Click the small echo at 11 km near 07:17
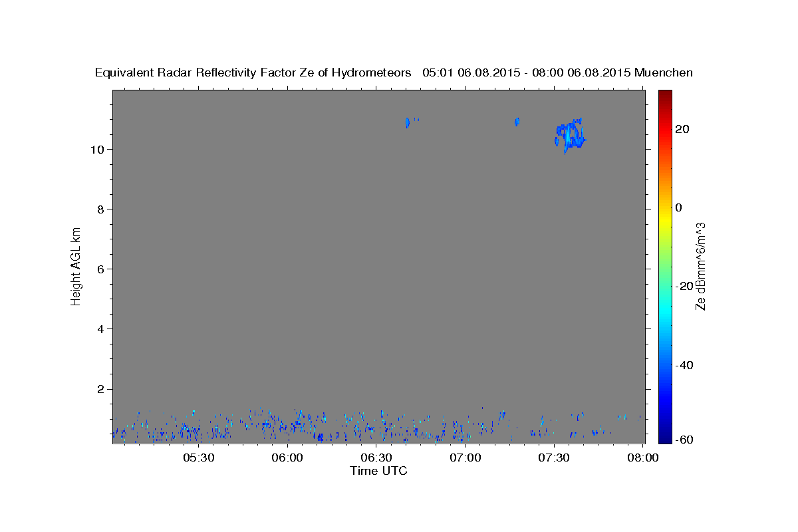 [517, 122]
